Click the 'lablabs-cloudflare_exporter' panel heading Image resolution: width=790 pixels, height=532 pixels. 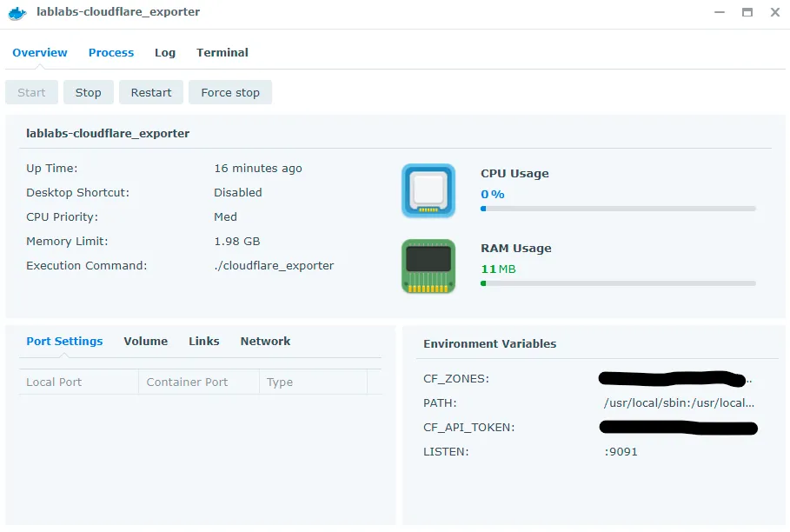click(108, 134)
